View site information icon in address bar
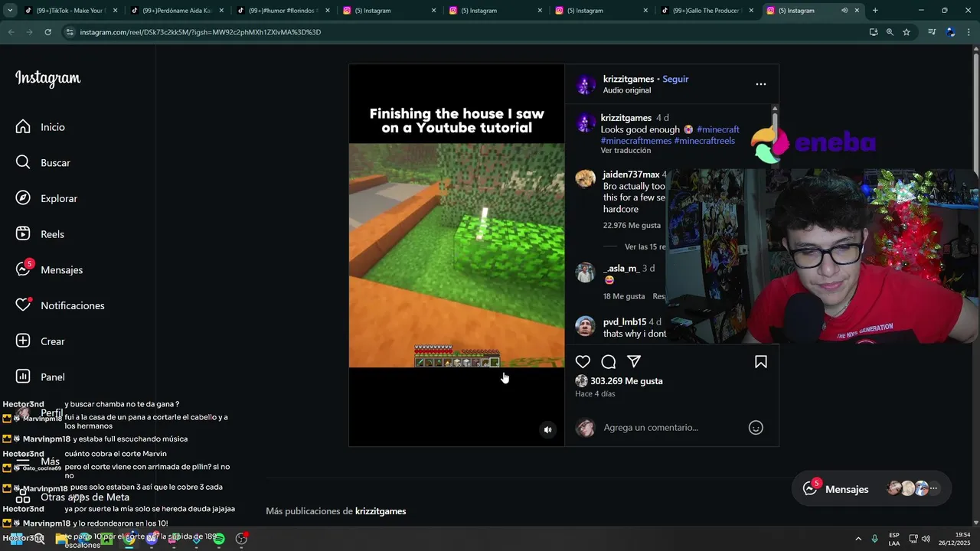980x551 pixels. coord(70,32)
